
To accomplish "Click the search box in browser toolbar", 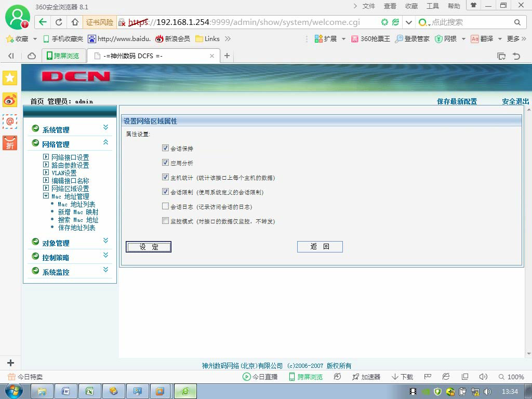I will pyautogui.click(x=470, y=22).
